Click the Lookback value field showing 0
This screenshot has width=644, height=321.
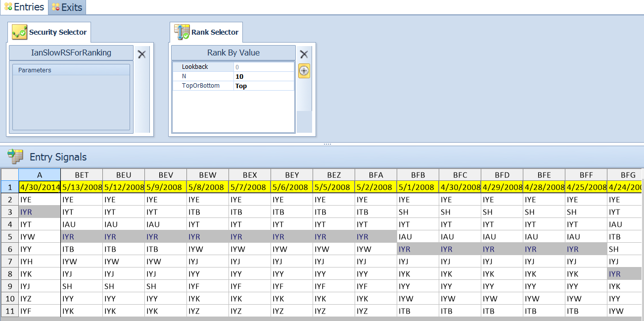coord(264,67)
